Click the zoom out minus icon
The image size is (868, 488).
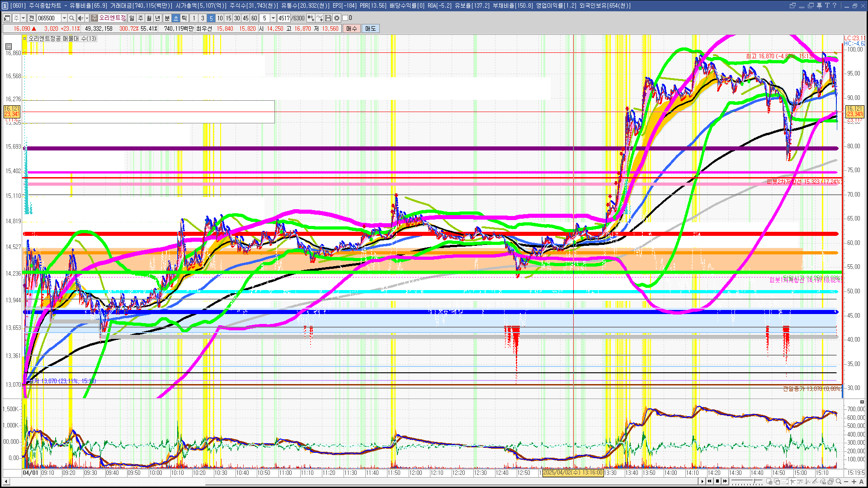coord(846,482)
